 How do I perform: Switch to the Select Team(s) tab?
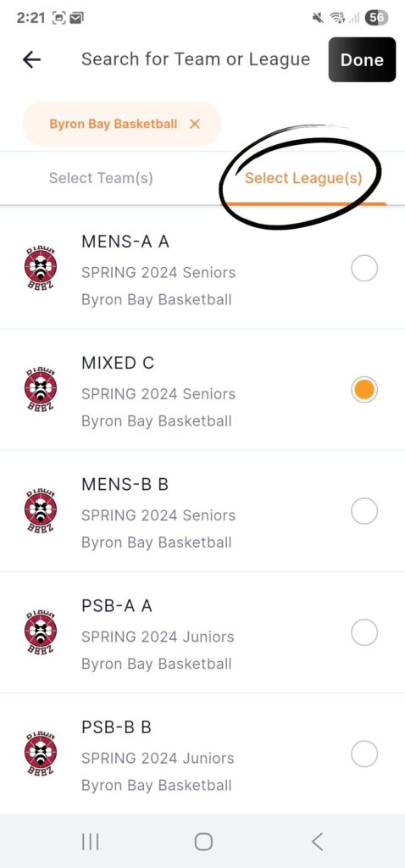coord(101,178)
